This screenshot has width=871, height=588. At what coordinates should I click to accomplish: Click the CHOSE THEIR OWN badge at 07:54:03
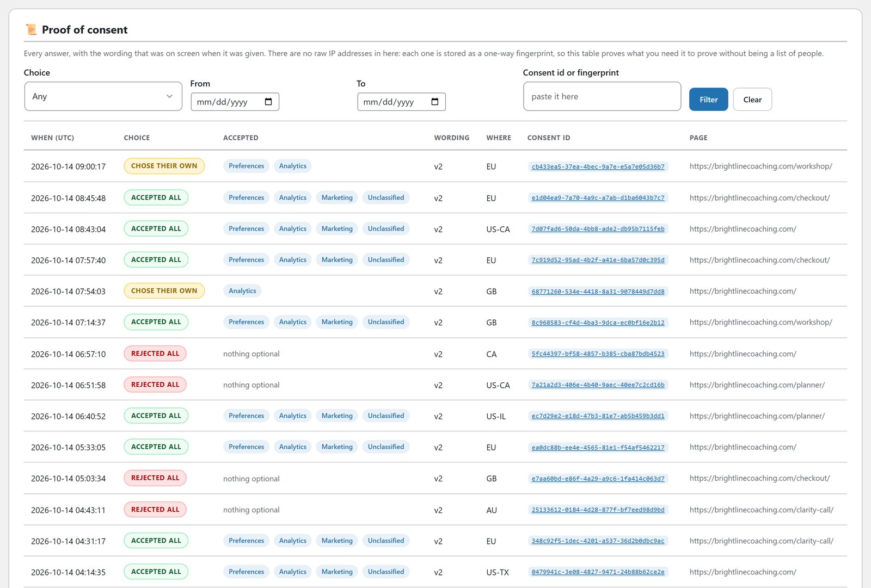click(x=164, y=291)
